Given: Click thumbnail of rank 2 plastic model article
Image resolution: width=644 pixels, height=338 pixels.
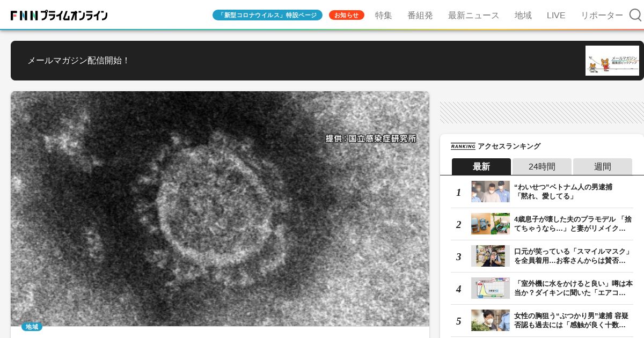Looking at the screenshot, I should point(491,224).
